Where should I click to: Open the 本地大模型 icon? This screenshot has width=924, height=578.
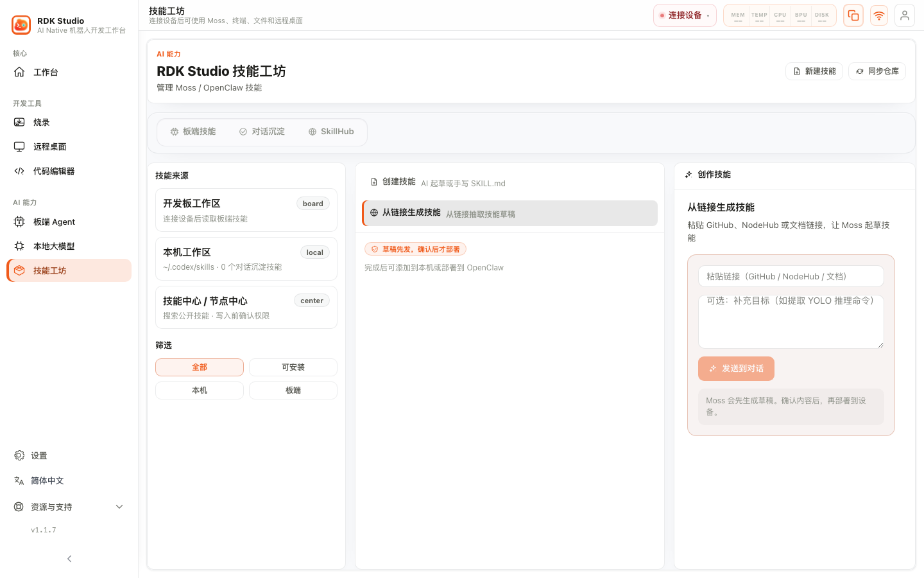tap(19, 246)
